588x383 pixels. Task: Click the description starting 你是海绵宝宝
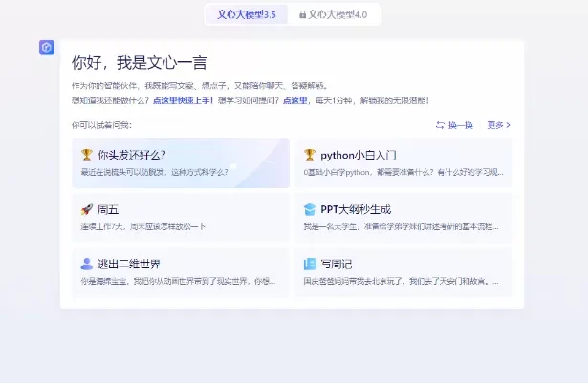tap(178, 281)
